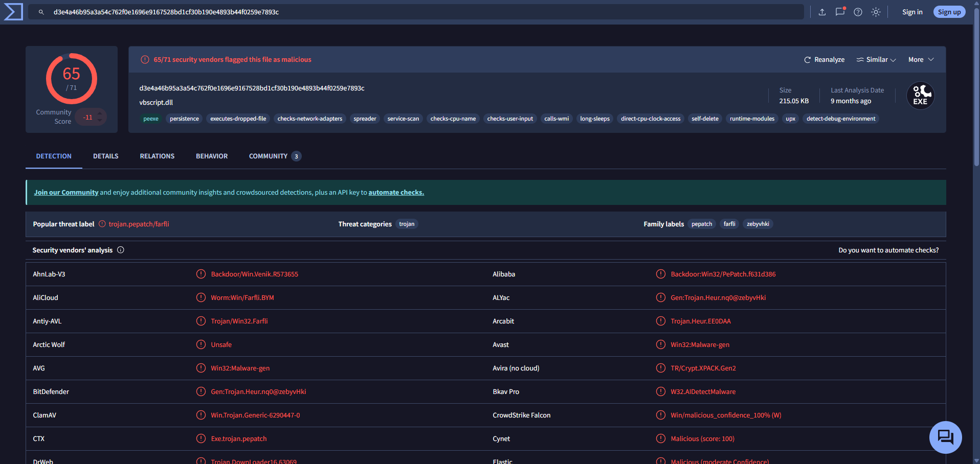This screenshot has width=980, height=464.
Task: Select the detect-debug-environment tag
Action: (x=841, y=119)
